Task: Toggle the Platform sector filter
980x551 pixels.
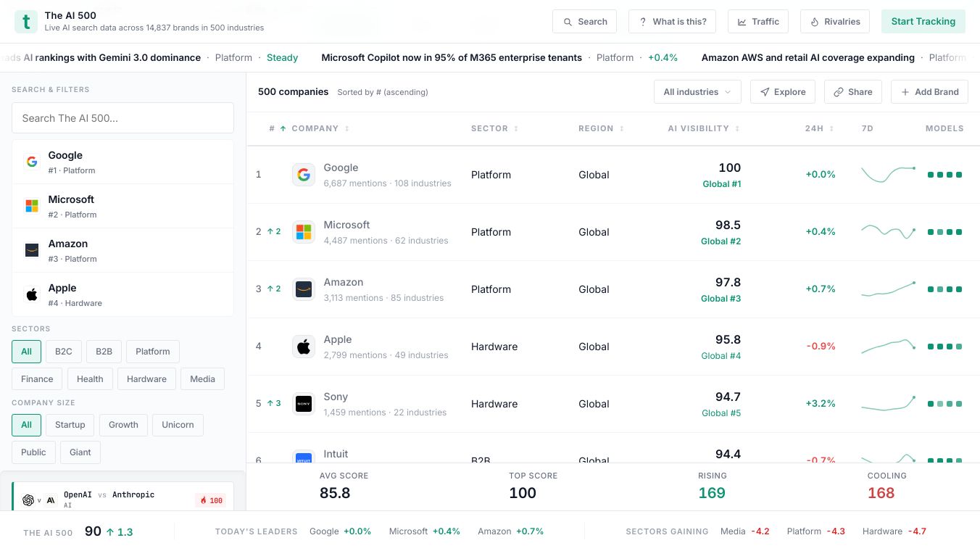Action: 153,352
